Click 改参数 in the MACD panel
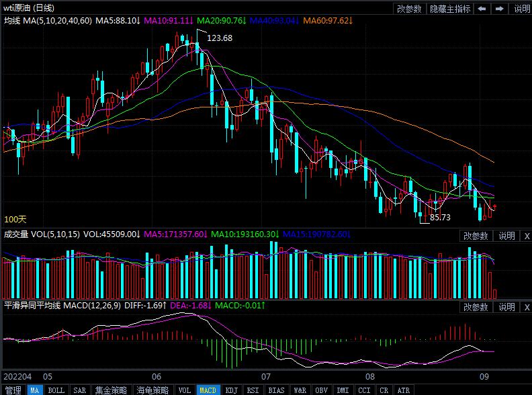 pos(476,307)
